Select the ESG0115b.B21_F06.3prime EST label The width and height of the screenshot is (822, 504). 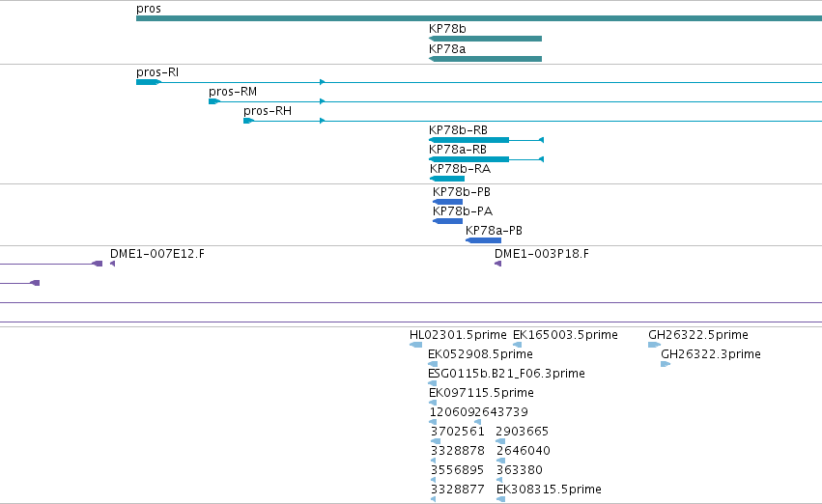[x=506, y=374]
